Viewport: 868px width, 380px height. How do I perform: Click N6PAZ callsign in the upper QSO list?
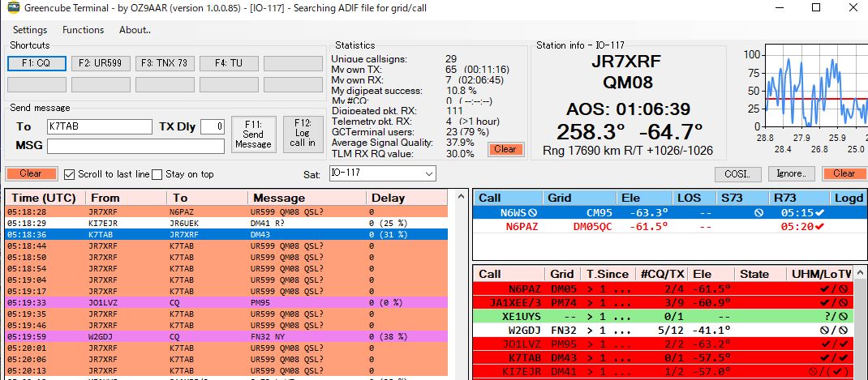pos(522,226)
